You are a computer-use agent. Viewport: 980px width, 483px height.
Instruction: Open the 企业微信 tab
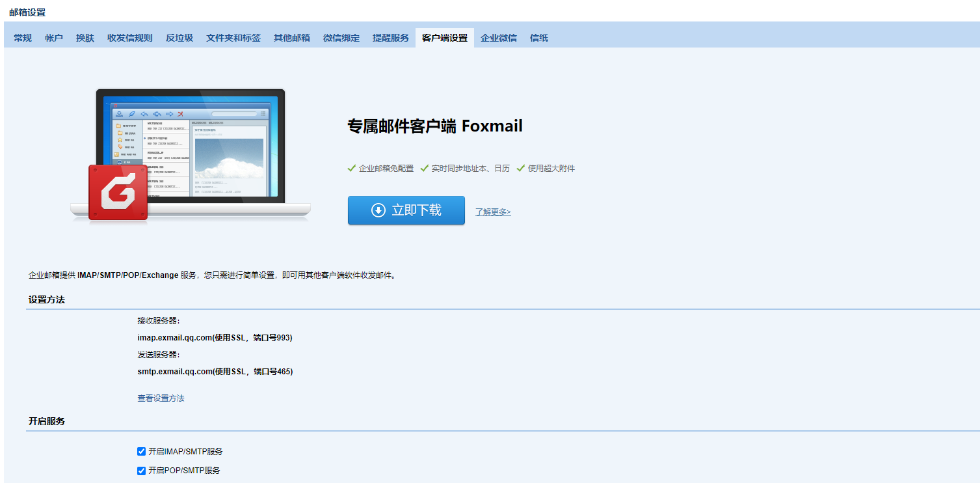point(499,38)
